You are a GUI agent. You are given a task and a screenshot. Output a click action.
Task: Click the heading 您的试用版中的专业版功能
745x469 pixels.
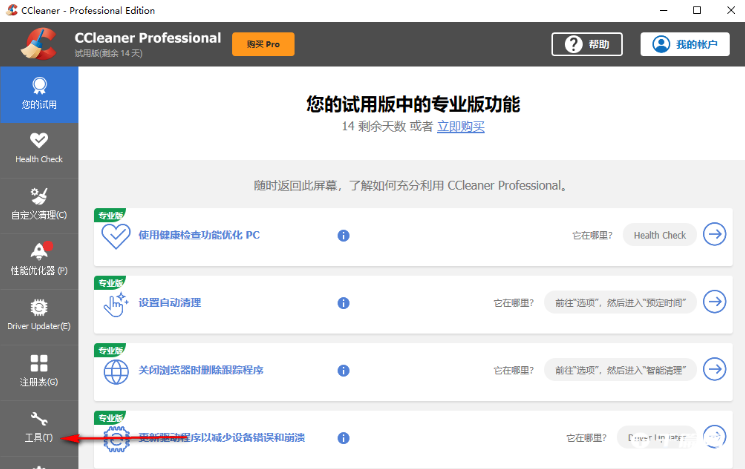pyautogui.click(x=413, y=104)
